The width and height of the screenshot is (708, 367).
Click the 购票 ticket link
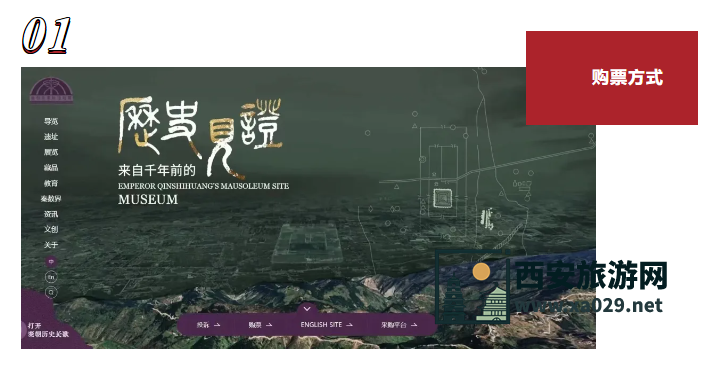pyautogui.click(x=260, y=325)
